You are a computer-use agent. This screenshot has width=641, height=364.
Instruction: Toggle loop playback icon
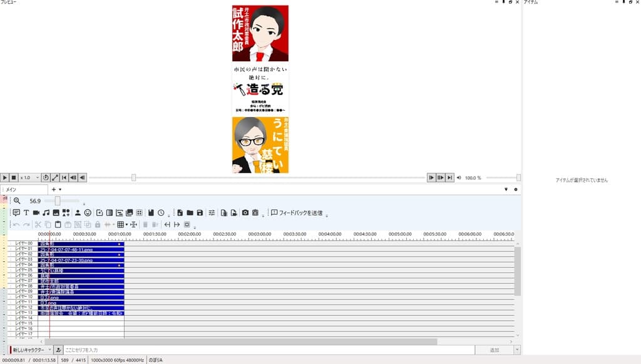click(46, 178)
